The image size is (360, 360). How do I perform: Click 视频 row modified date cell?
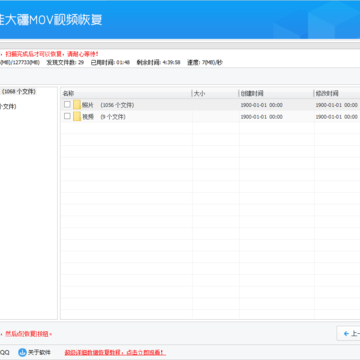(x=337, y=117)
